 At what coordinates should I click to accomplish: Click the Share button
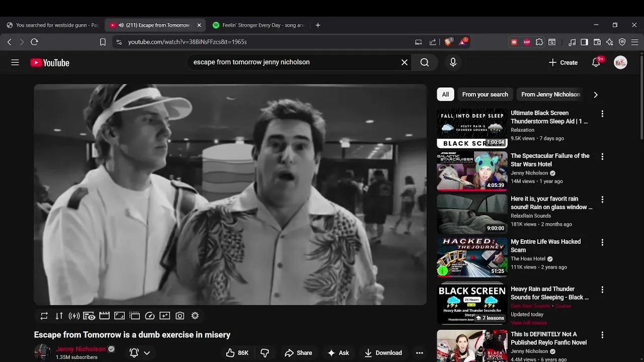(298, 353)
